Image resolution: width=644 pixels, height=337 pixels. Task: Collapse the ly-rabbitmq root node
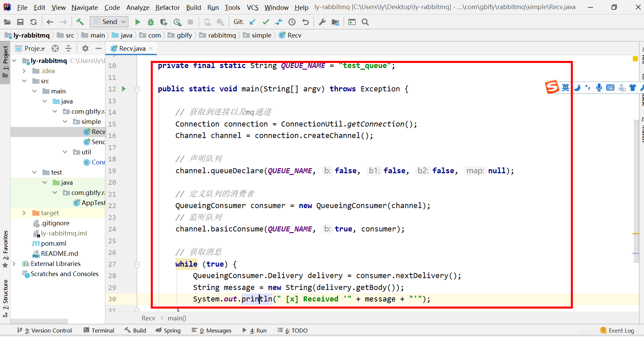pos(14,61)
